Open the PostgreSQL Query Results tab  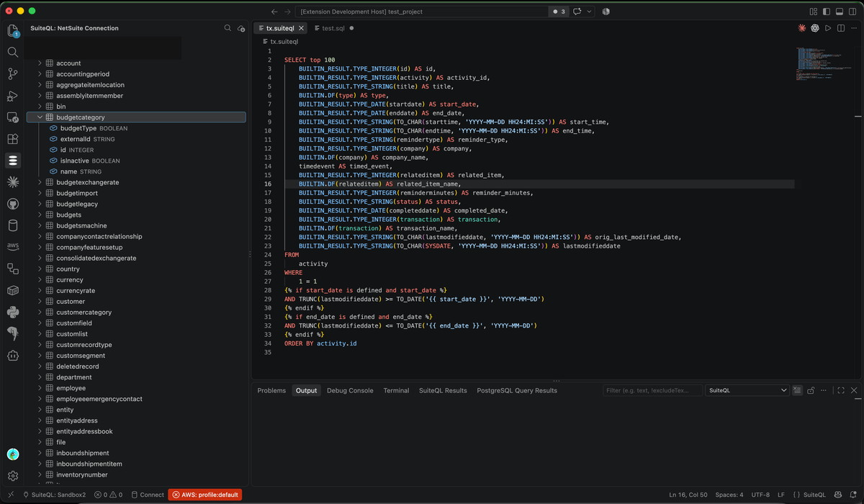[517, 390]
